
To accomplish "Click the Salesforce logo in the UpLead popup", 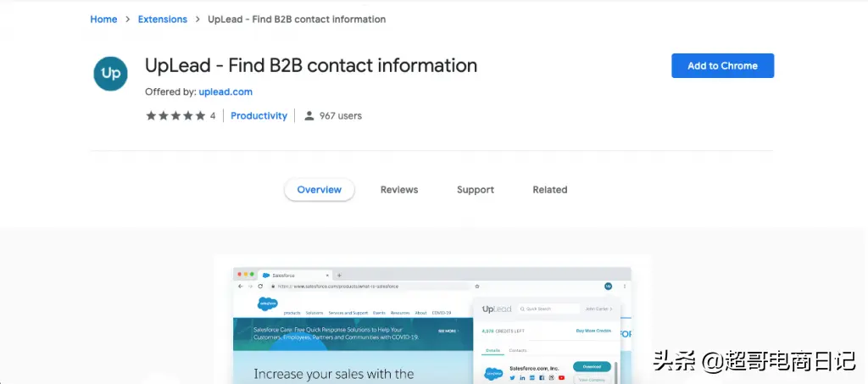I will [x=493, y=374].
